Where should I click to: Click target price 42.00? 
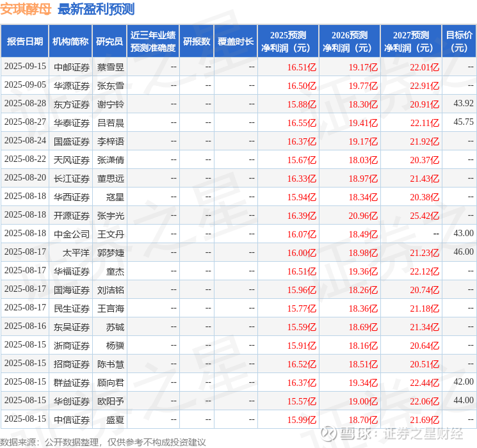464,381
